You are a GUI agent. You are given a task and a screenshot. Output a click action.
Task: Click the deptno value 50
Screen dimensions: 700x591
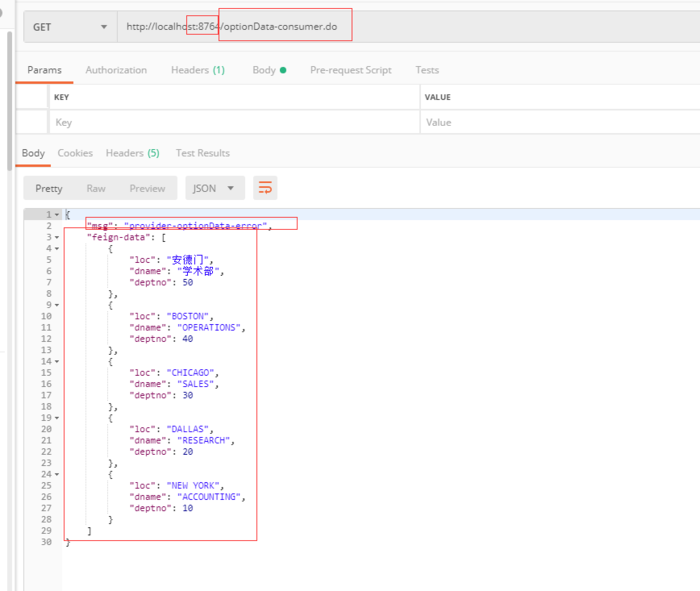click(188, 283)
